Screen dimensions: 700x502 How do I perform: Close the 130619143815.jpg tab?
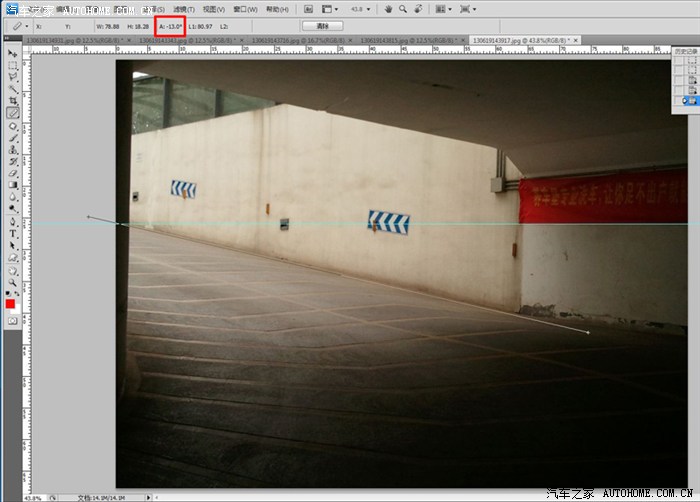463,40
